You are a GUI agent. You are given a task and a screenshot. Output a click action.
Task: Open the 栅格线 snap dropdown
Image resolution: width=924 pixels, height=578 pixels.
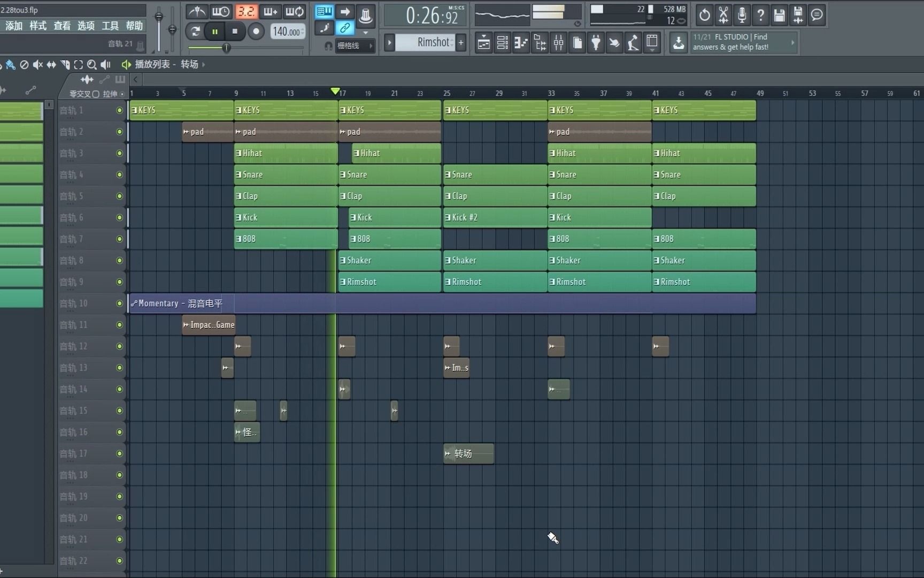pos(355,46)
